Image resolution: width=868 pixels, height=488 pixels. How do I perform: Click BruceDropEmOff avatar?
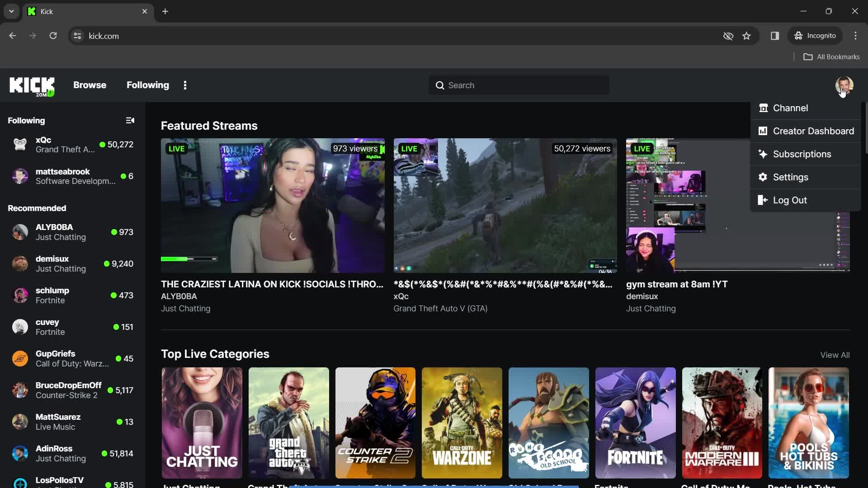tap(20, 390)
